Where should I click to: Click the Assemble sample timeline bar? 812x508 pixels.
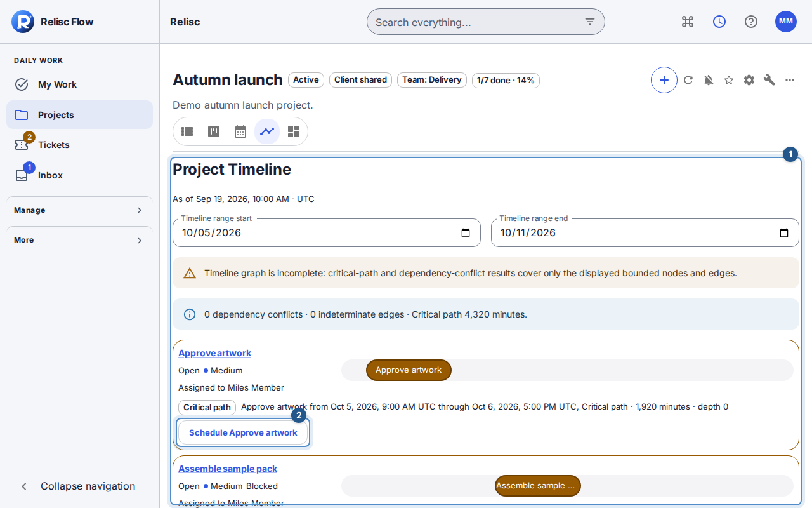tap(537, 486)
